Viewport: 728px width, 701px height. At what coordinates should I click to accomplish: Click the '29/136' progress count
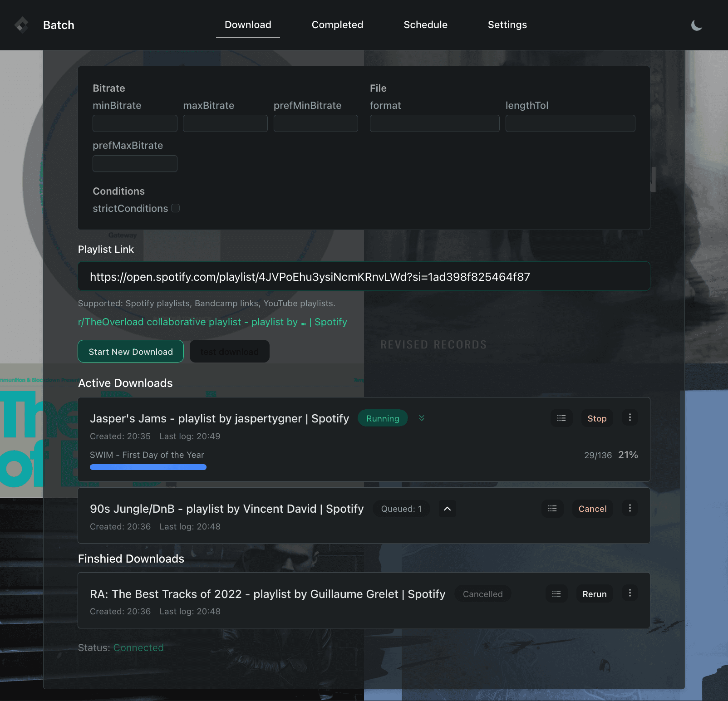598,455
